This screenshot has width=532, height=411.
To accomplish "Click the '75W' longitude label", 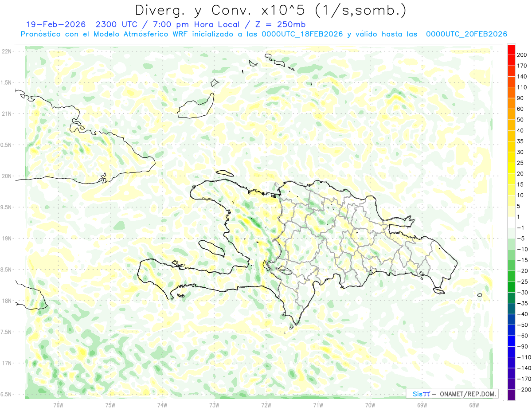I will coord(110,405).
